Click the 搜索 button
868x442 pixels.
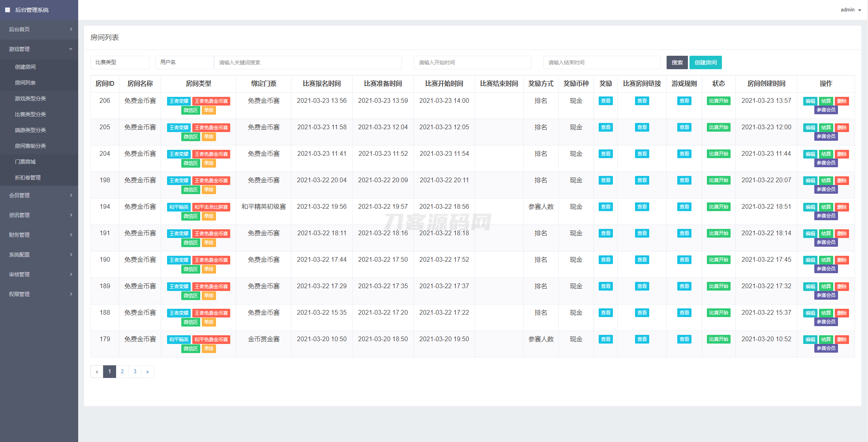click(677, 62)
